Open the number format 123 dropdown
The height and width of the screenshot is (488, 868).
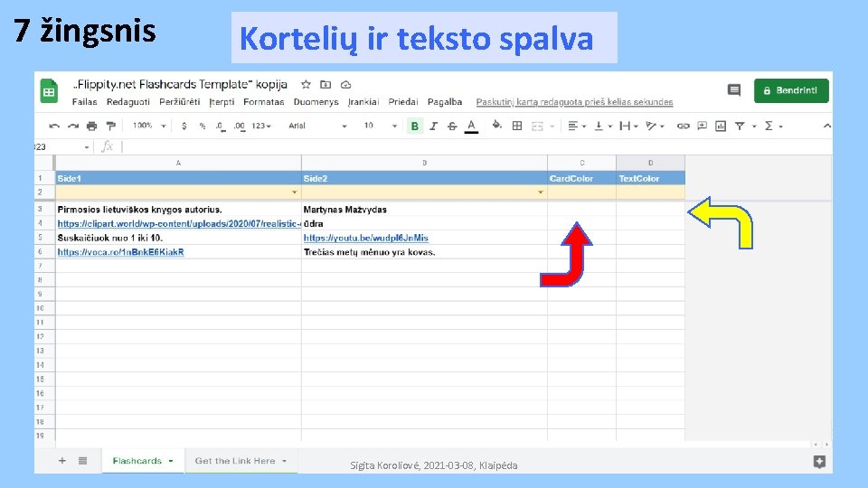[261, 127]
